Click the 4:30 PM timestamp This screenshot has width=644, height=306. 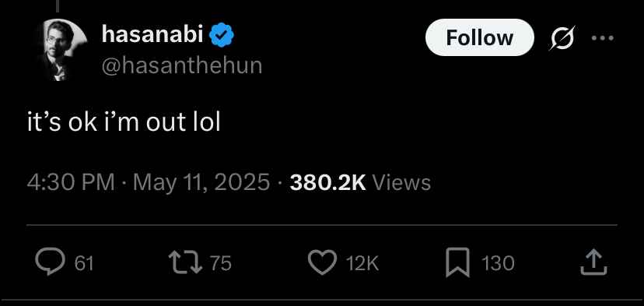71,182
